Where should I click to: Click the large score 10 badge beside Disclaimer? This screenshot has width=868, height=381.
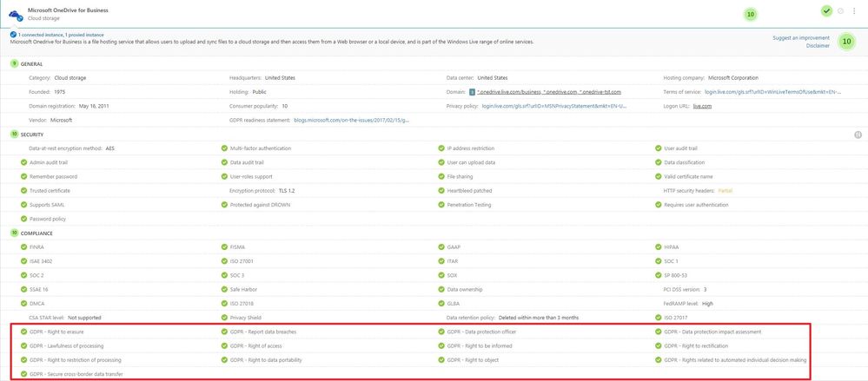click(x=846, y=42)
